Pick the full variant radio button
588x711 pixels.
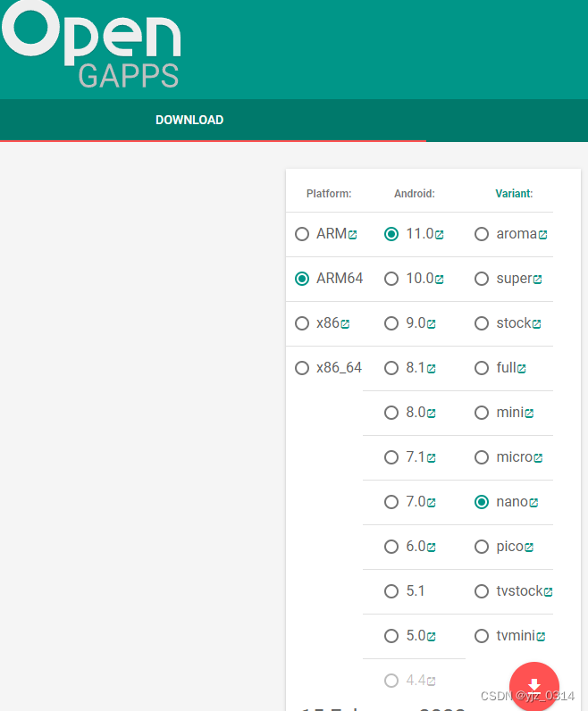pyautogui.click(x=482, y=368)
